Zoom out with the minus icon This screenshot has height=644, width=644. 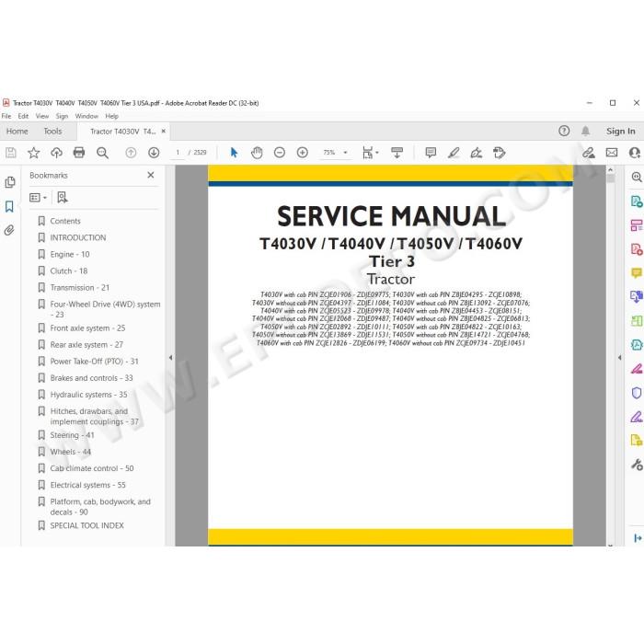[x=280, y=153]
